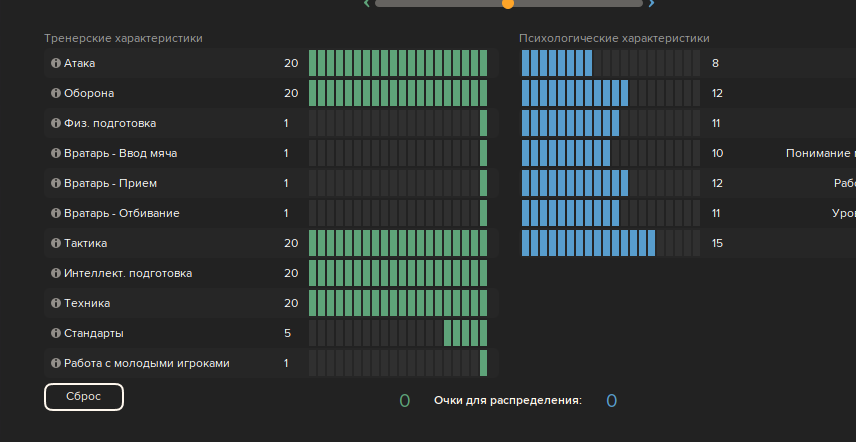Open info icon for Стандарты
The height and width of the screenshot is (442, 856).
(x=55, y=333)
